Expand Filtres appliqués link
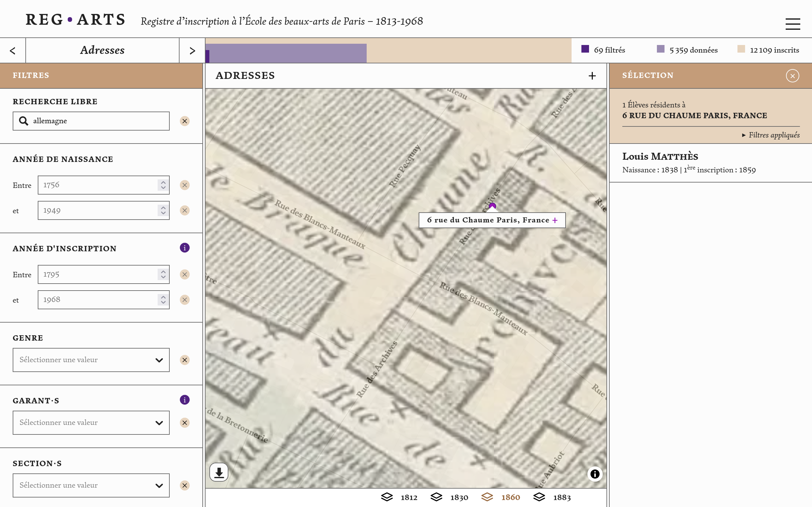The image size is (812, 507). [x=771, y=135]
